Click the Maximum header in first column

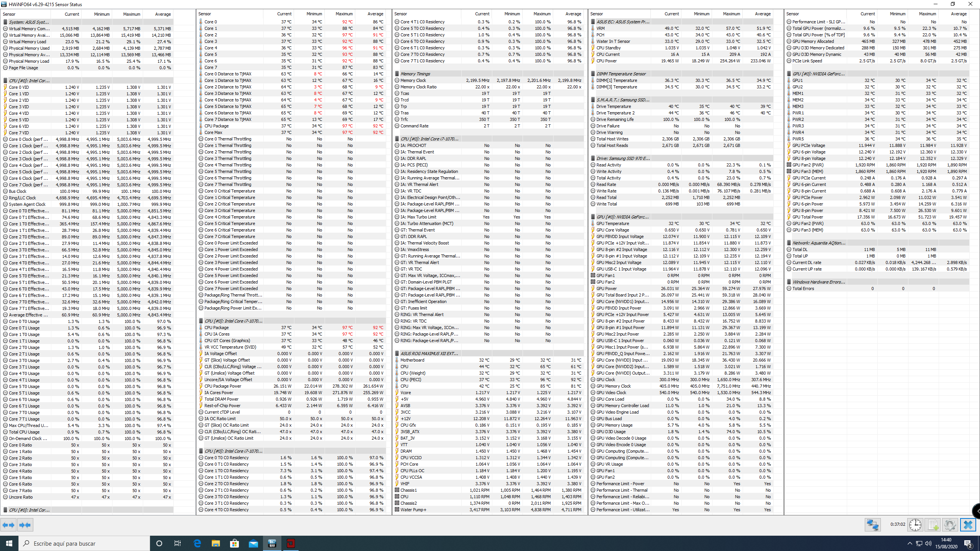coord(131,14)
